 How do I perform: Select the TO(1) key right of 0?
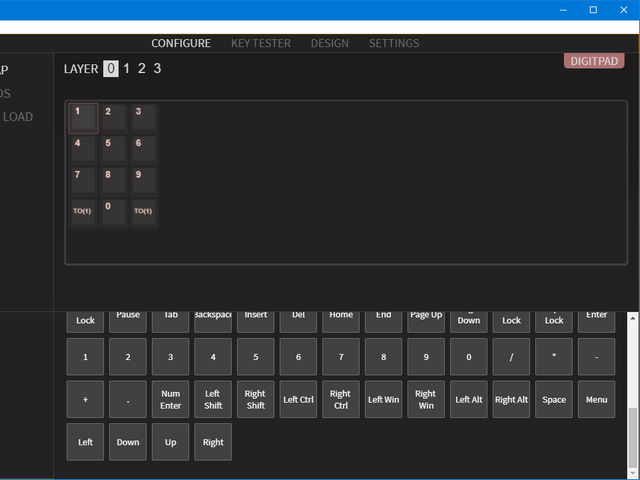click(143, 212)
